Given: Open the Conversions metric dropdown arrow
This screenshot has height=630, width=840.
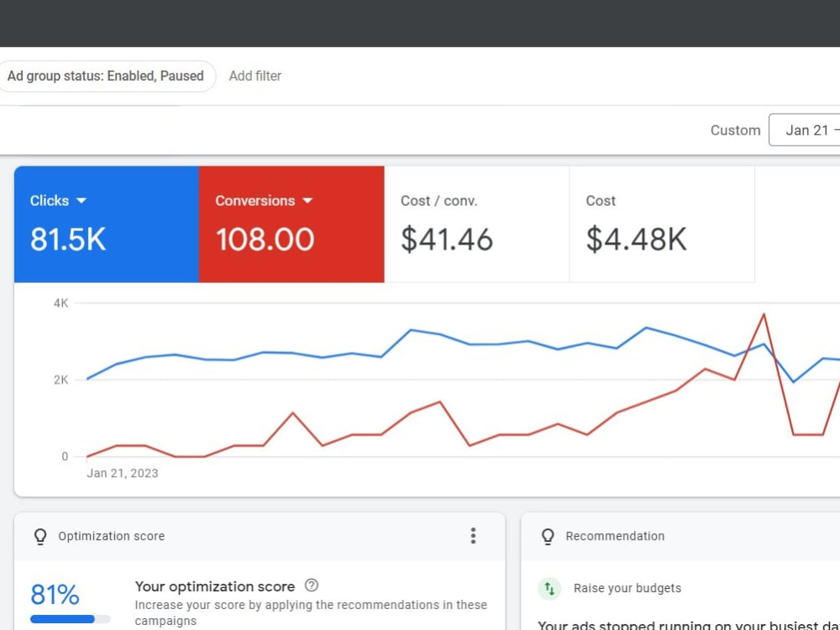Looking at the screenshot, I should [307, 201].
